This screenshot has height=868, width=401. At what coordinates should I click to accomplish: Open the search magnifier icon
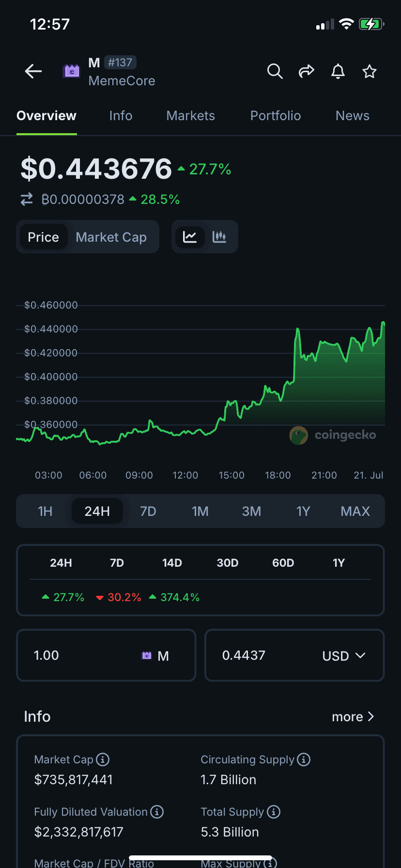275,72
